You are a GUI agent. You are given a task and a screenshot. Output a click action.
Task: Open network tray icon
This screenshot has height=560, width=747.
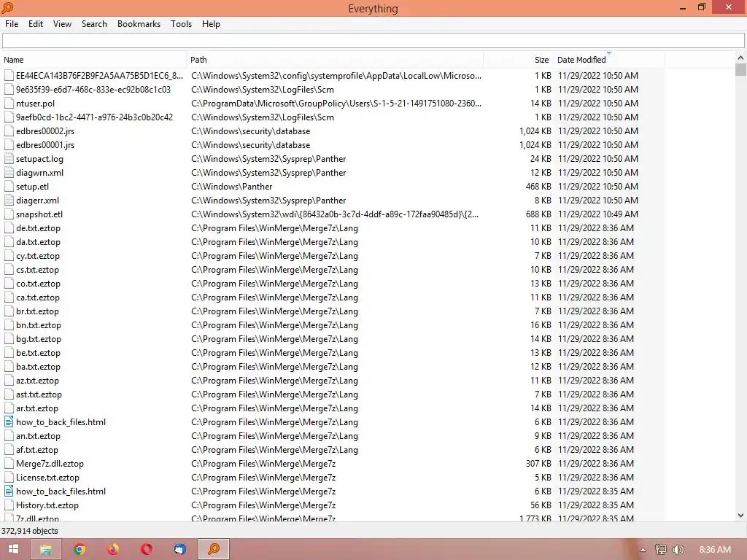(660, 550)
